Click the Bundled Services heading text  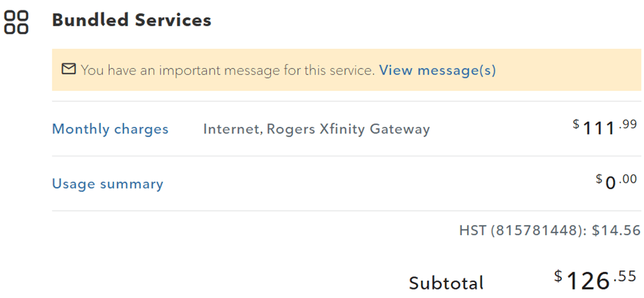(131, 20)
